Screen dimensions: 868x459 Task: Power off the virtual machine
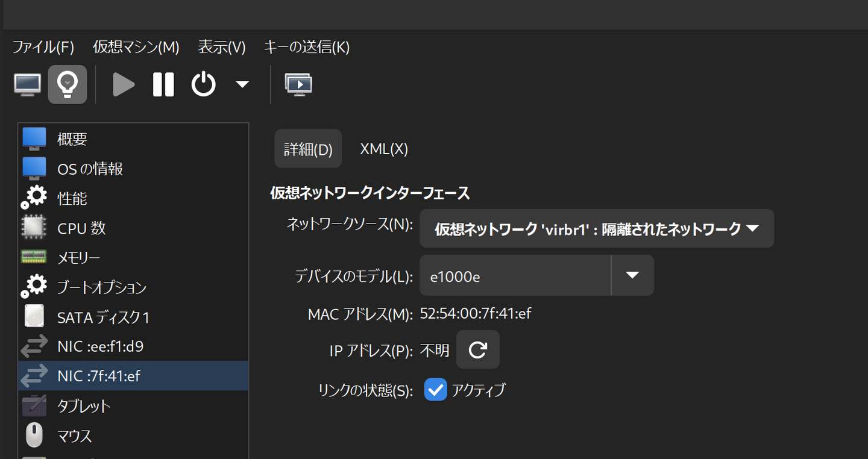coord(203,84)
